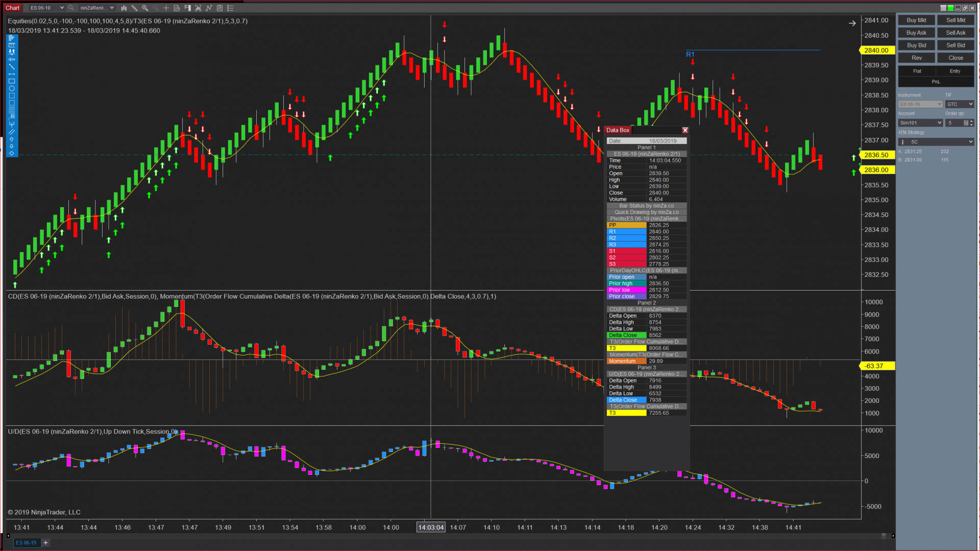
Task: Click the horizontal scrollbar right arrow
Action: (x=893, y=536)
